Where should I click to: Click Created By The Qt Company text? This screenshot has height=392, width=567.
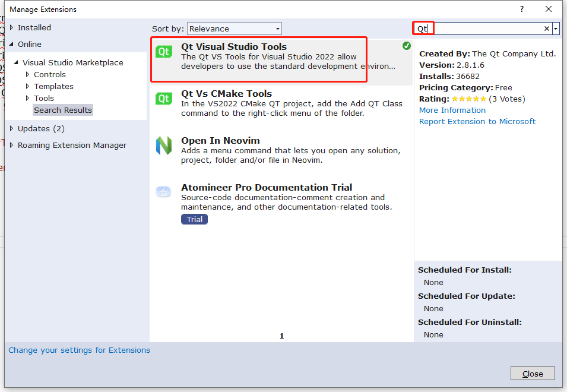point(487,54)
